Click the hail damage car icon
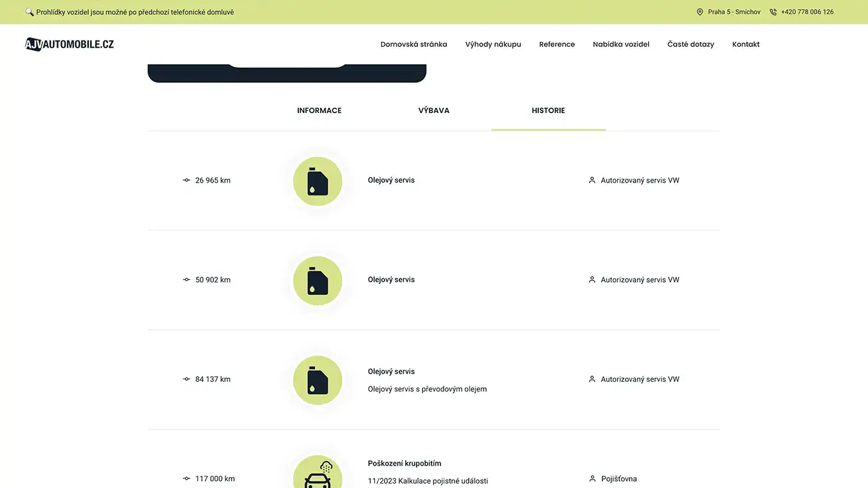 (318, 474)
